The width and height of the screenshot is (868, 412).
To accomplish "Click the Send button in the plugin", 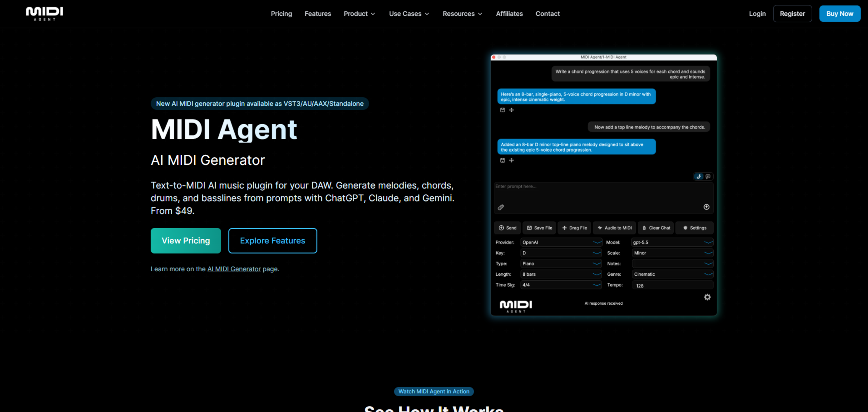I will coord(507,227).
